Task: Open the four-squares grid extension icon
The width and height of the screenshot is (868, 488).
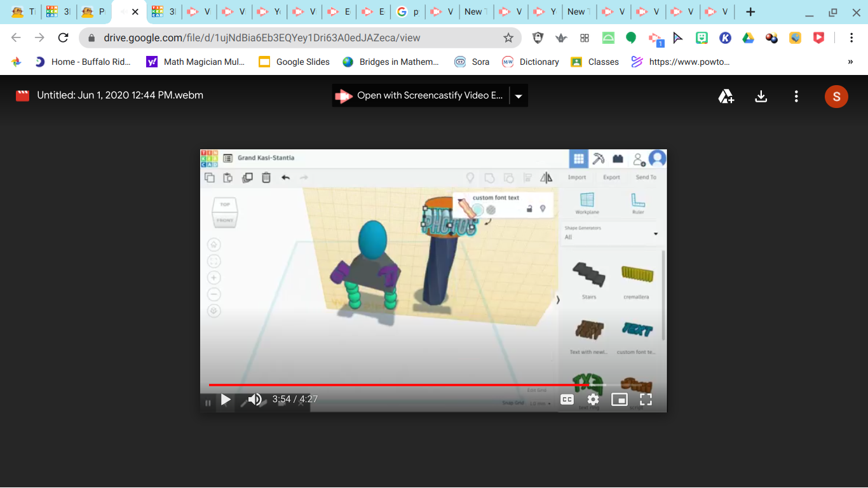Action: pyautogui.click(x=585, y=38)
